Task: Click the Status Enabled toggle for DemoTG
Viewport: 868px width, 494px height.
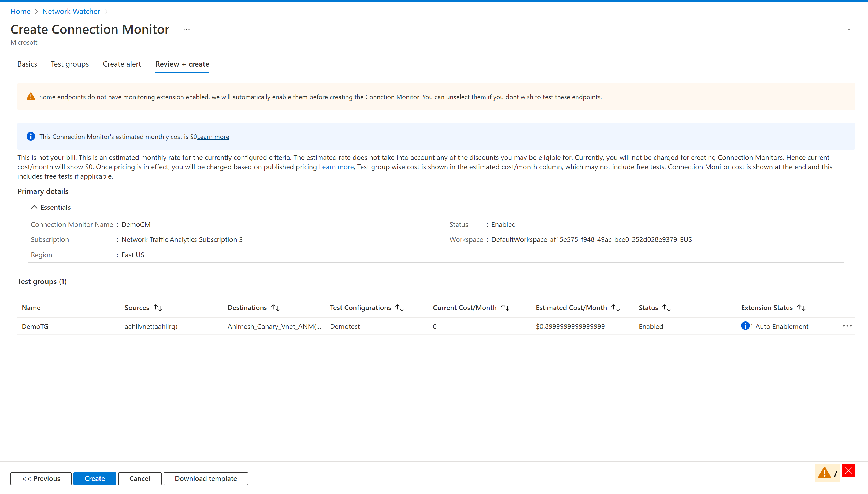Action: [650, 326]
